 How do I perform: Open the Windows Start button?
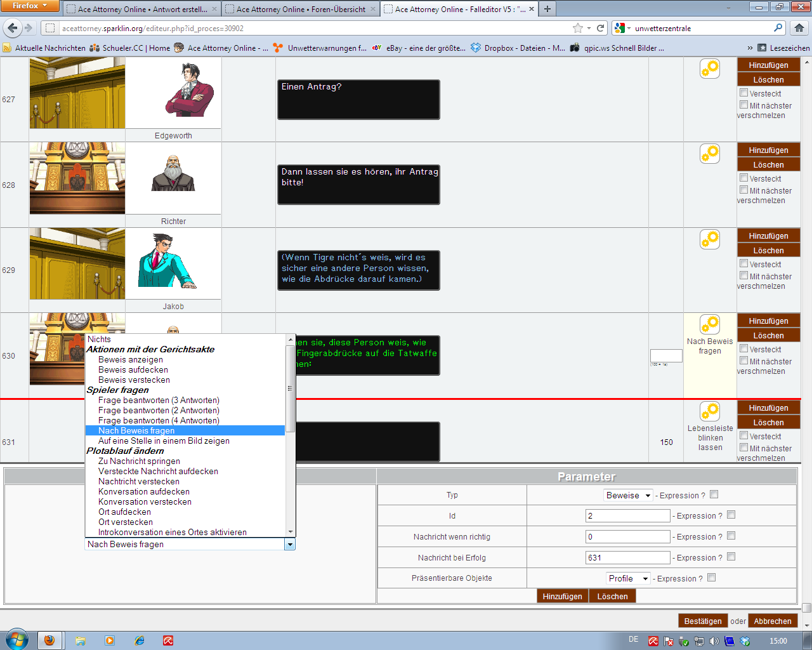pos(16,640)
